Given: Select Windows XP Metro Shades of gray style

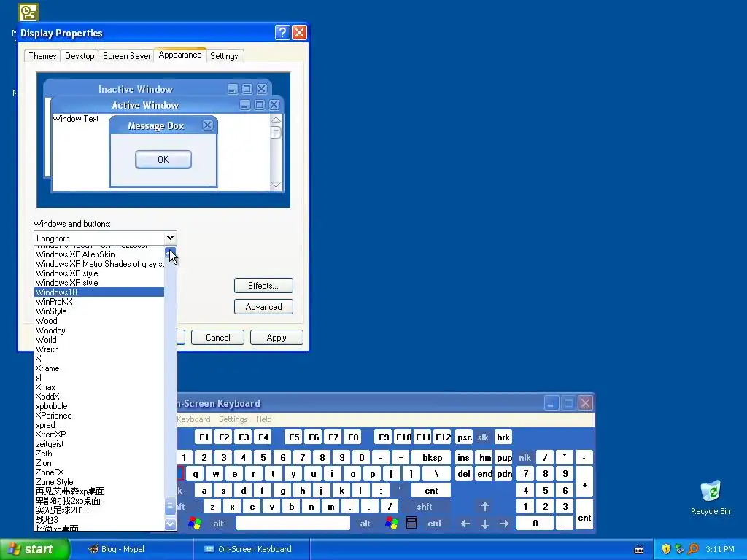Looking at the screenshot, I should pos(99,264).
